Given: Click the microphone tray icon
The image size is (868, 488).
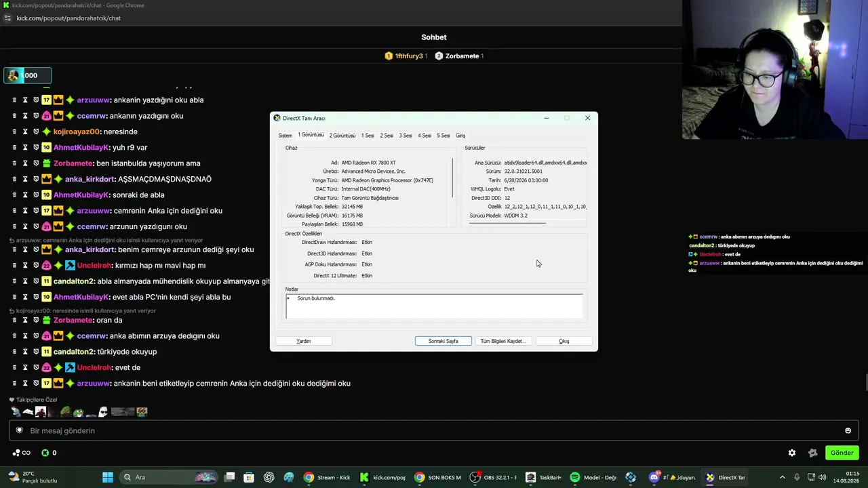Looking at the screenshot, I should click(x=797, y=477).
